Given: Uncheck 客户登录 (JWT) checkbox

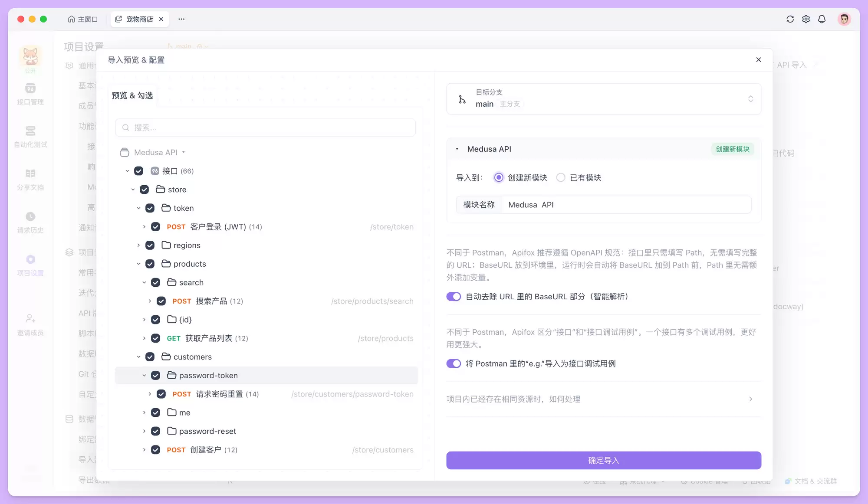Looking at the screenshot, I should tap(155, 227).
